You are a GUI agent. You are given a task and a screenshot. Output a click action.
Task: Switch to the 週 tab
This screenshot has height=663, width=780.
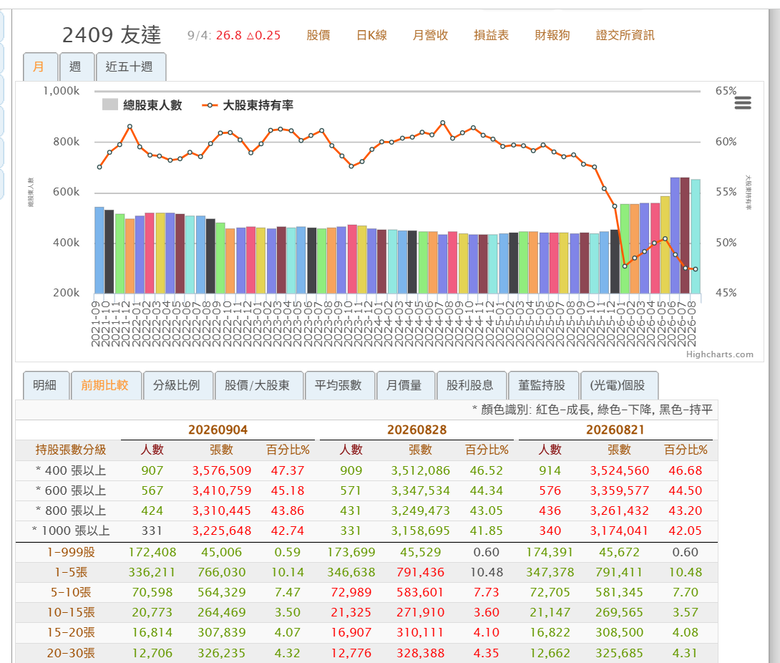tap(75, 67)
